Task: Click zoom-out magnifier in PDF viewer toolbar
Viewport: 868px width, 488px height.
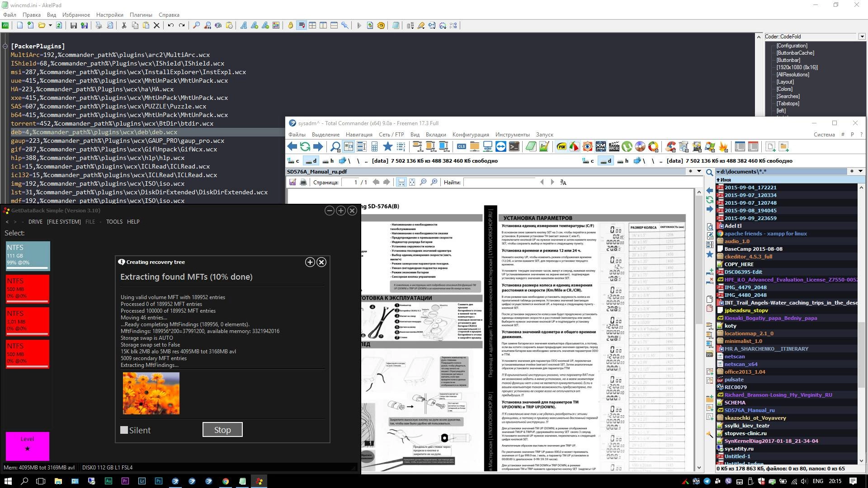Action: [x=423, y=182]
